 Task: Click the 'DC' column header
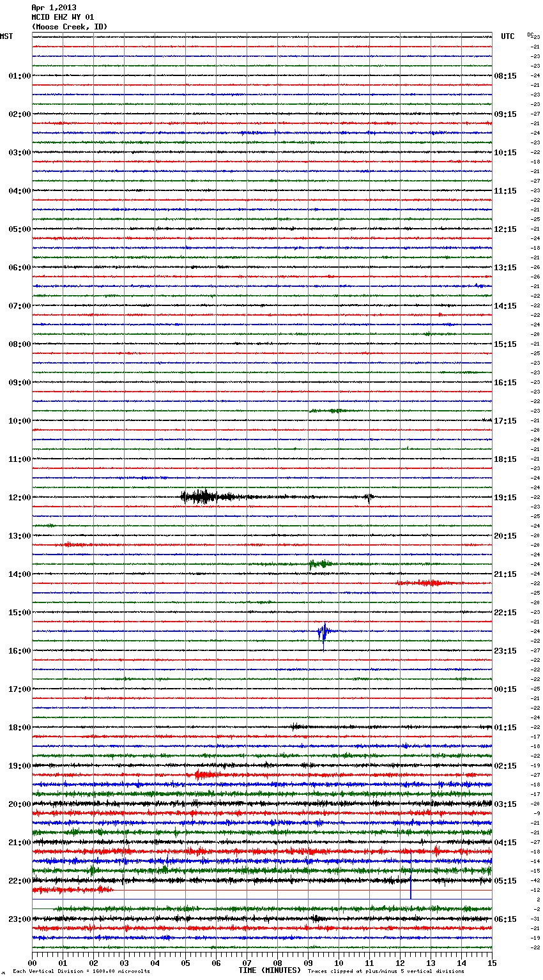point(530,34)
